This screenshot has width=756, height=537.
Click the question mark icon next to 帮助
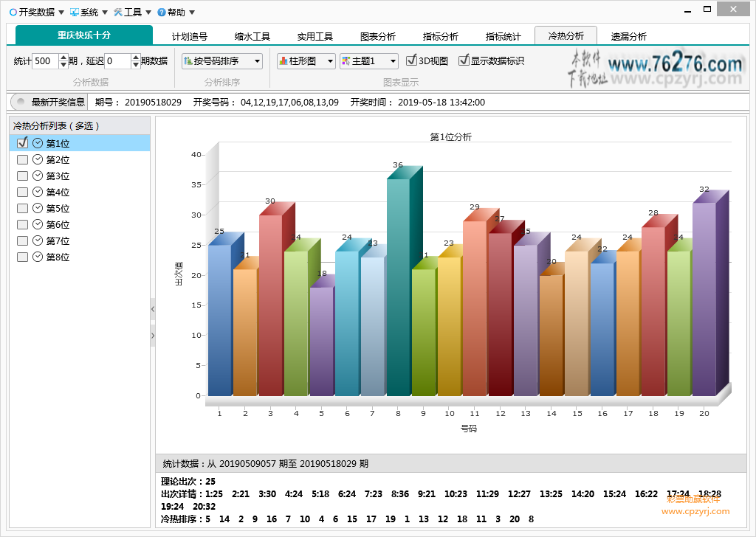pyautogui.click(x=162, y=12)
